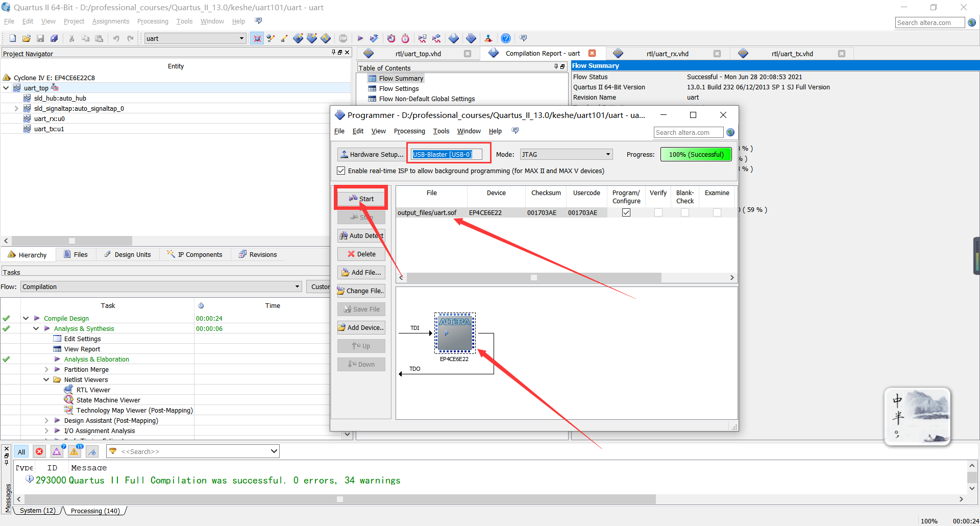Uncheck Program/Configure for uart.sof
980x526 pixels.
[x=626, y=212]
